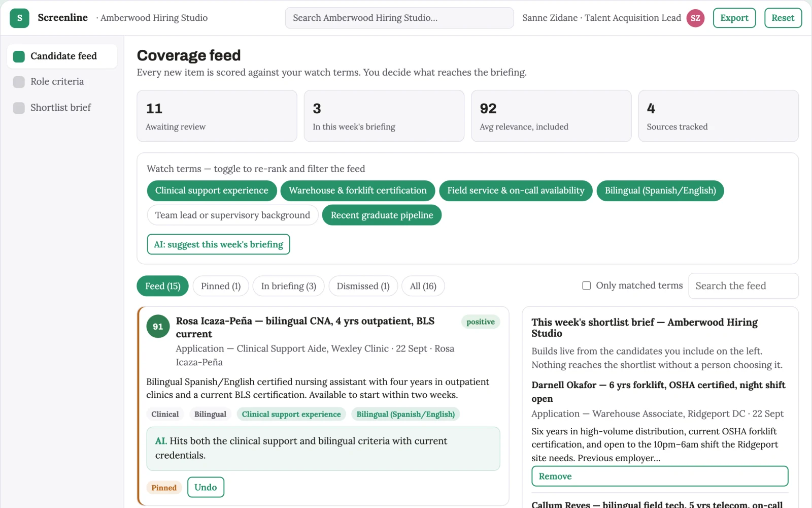Switch to the Dismissed (1) tab
The height and width of the screenshot is (508, 812).
(x=363, y=286)
